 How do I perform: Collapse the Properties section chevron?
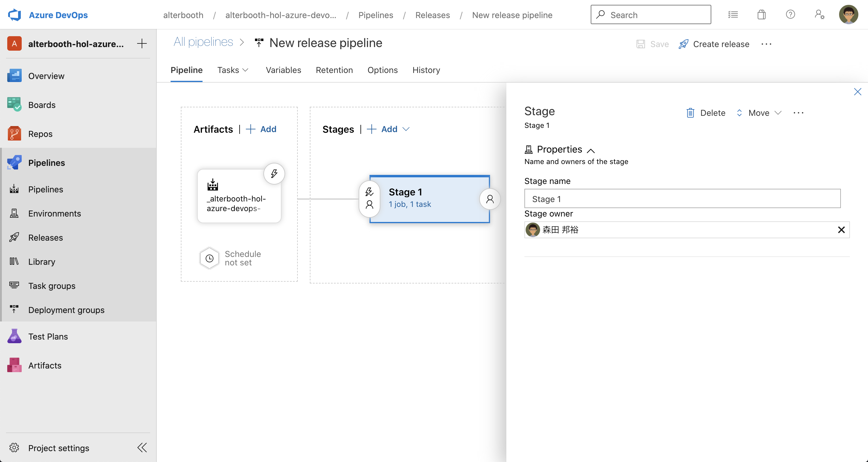pos(591,150)
